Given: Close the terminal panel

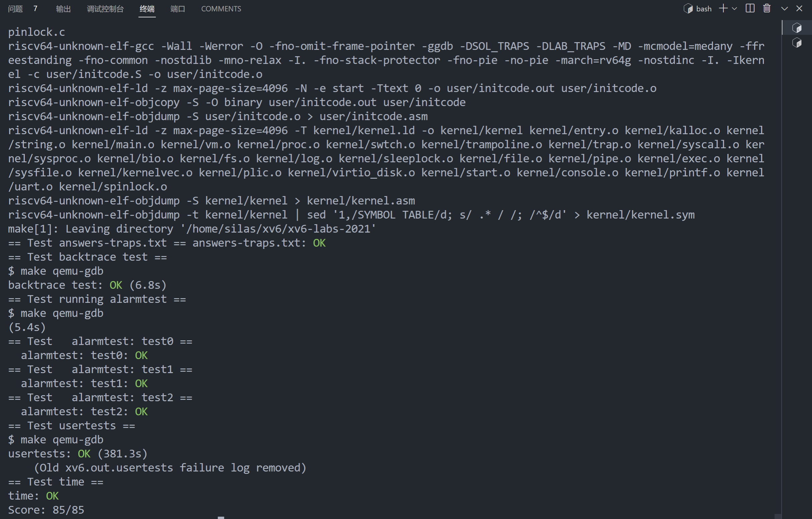Looking at the screenshot, I should point(799,8).
